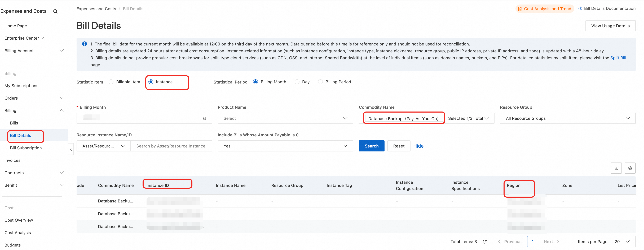
Task: Open the Asset/Resource type dropdown
Action: [x=104, y=146]
